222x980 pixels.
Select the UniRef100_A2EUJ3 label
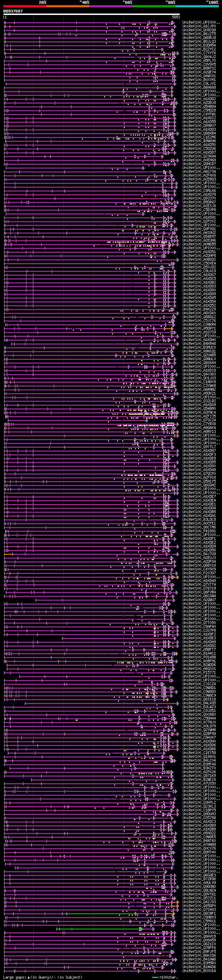199,558
